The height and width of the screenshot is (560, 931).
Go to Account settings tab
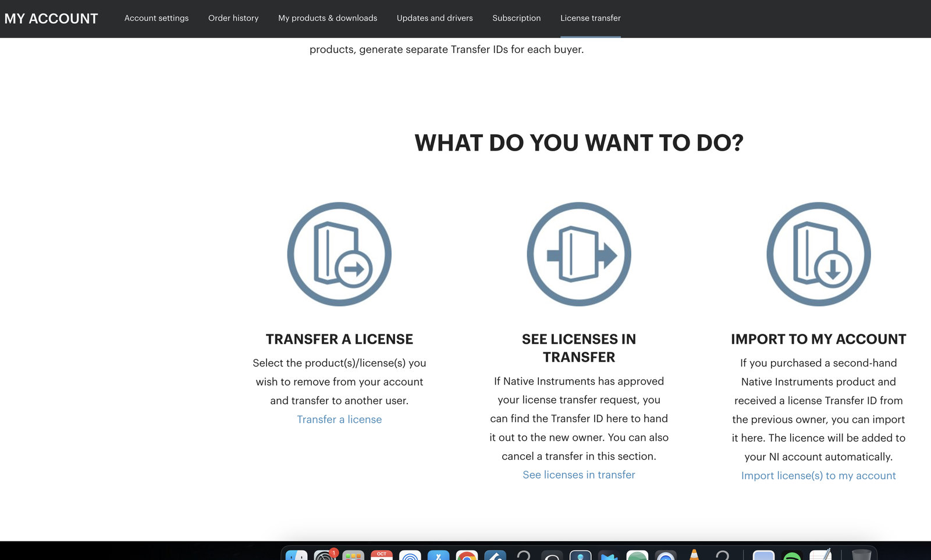157,18
